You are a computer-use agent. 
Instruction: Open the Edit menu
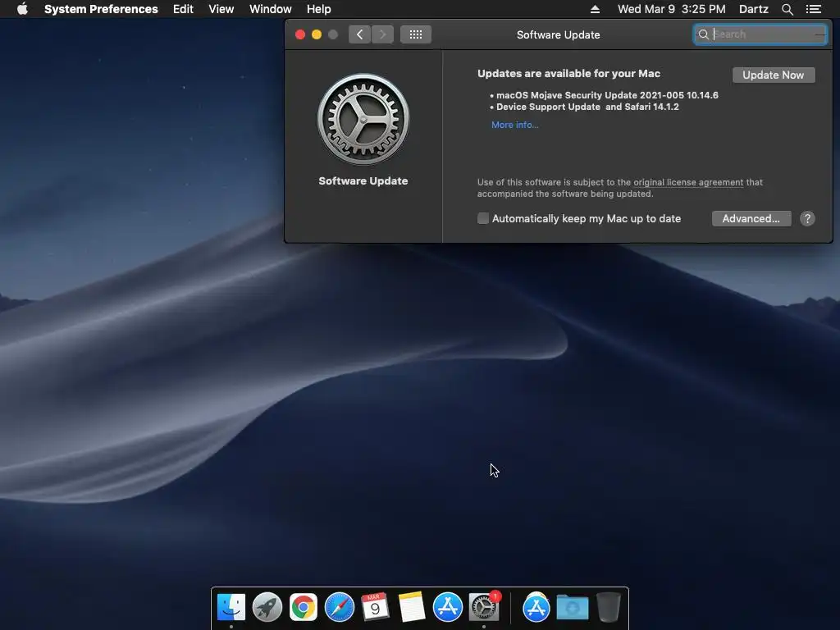coord(183,9)
